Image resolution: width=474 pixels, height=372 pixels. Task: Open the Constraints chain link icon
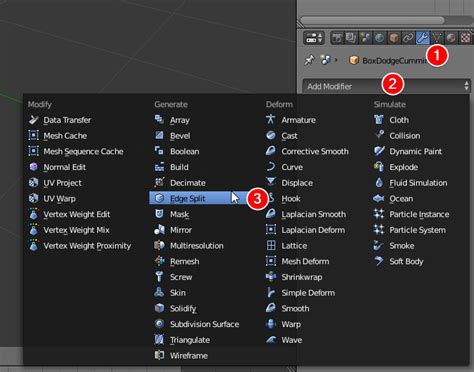tap(408, 38)
